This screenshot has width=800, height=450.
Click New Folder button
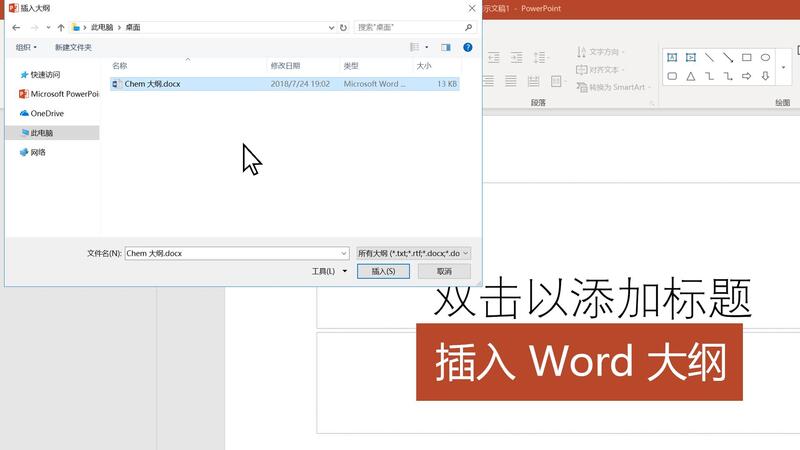[x=73, y=47]
